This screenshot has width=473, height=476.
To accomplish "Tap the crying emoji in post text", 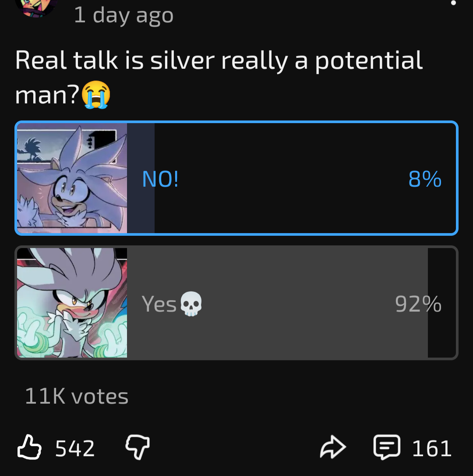I will click(96, 95).
